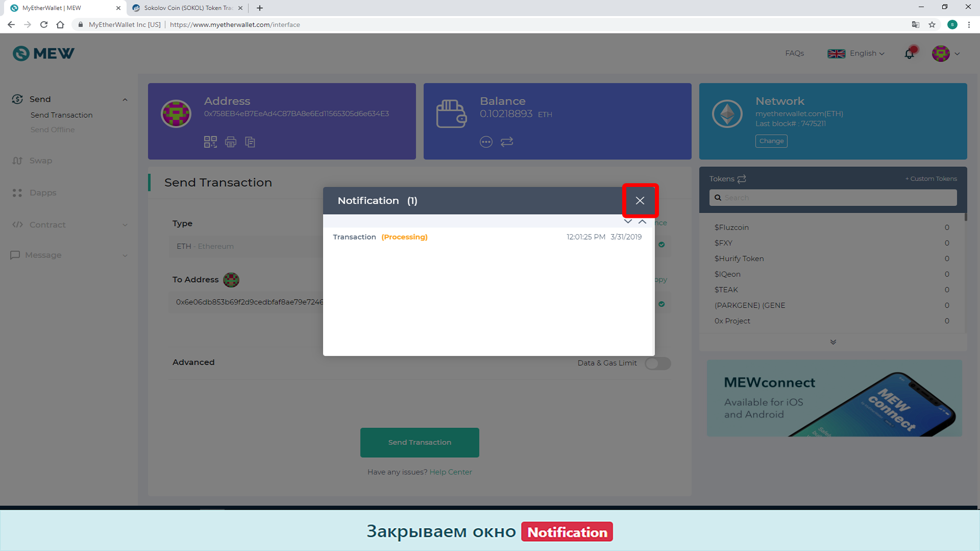Screen dimensions: 980x551
Task: Open notifications bell icon
Action: coord(910,53)
